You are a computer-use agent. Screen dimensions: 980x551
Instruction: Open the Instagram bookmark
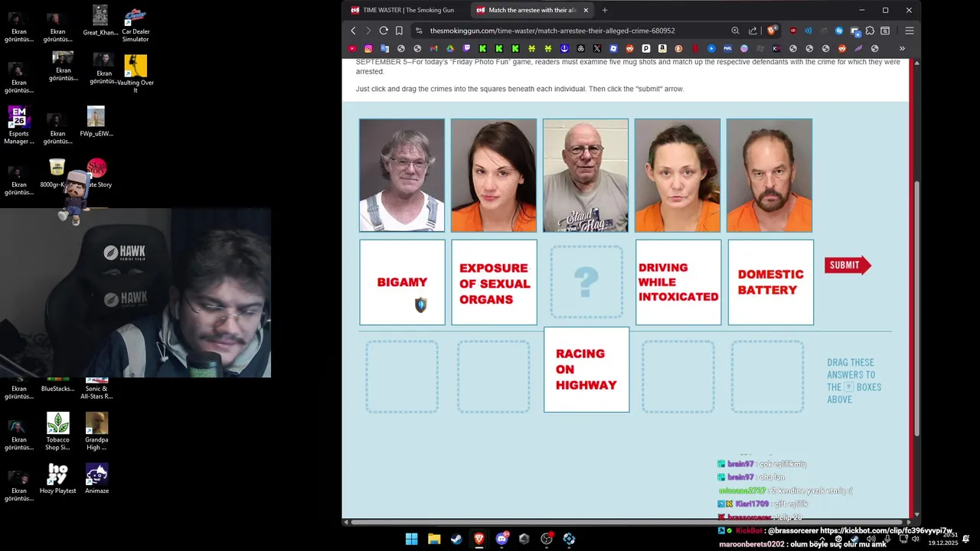tap(368, 48)
